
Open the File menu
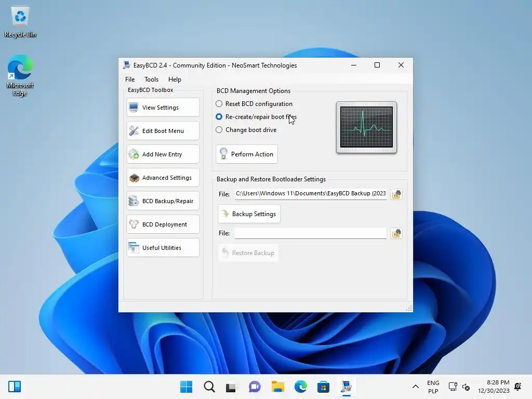coord(130,79)
